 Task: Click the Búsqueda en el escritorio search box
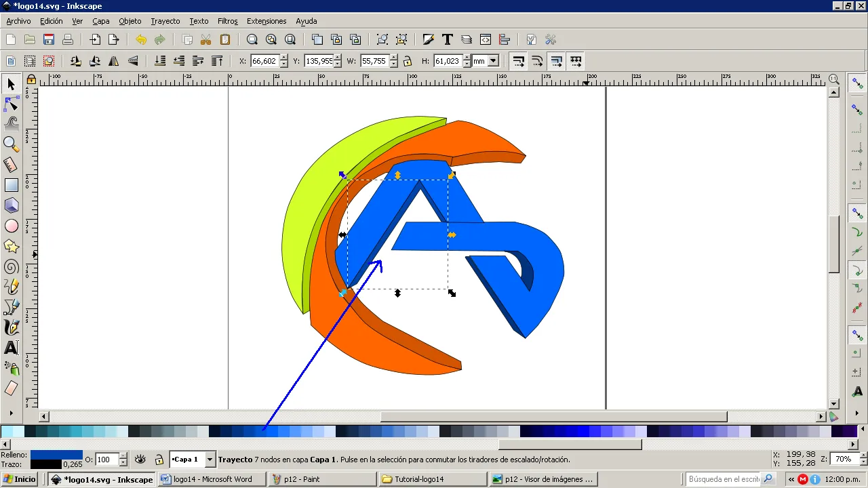(x=724, y=479)
